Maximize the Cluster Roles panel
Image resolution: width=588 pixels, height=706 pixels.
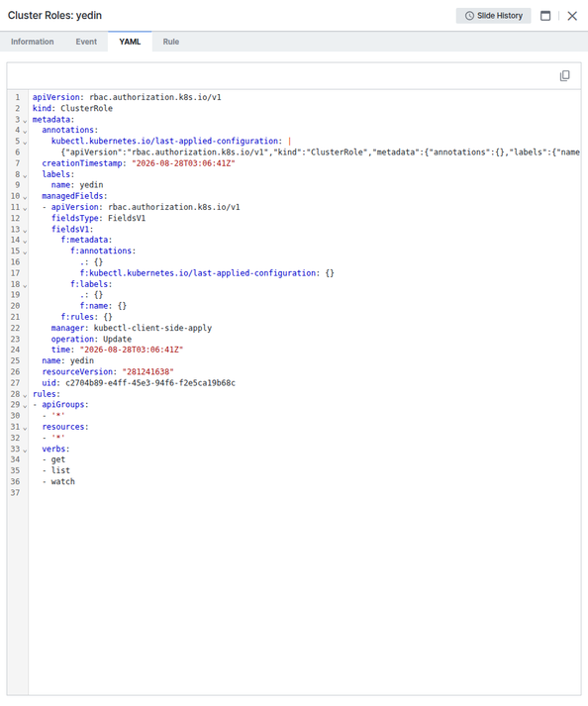click(x=545, y=16)
